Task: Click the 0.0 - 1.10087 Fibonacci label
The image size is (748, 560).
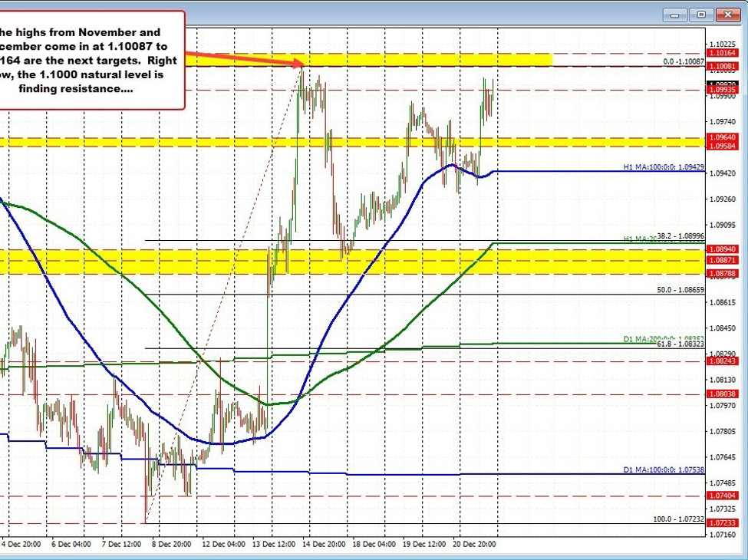Action: coord(675,63)
